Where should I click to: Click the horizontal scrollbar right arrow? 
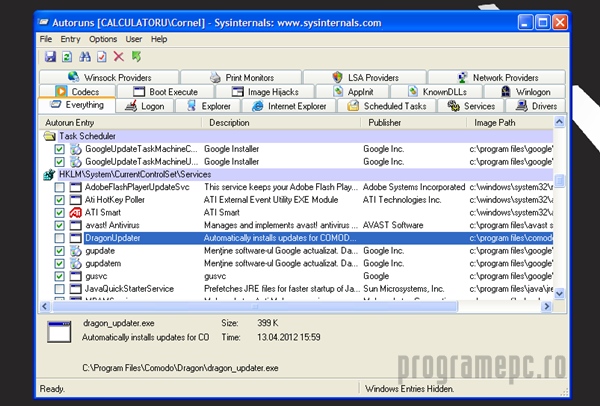click(546, 306)
